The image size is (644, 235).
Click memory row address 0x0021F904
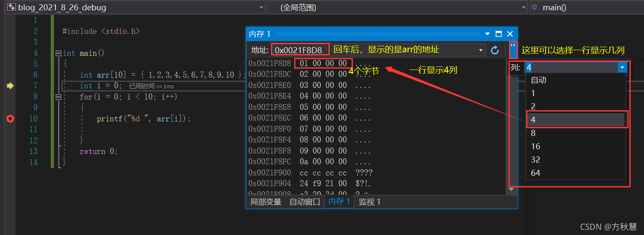click(270, 184)
